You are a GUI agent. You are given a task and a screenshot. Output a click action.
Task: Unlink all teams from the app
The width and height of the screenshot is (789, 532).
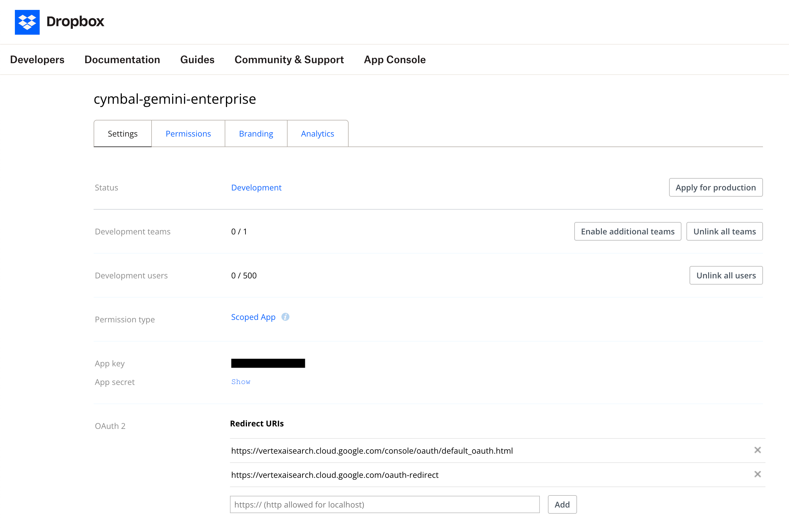(x=725, y=231)
